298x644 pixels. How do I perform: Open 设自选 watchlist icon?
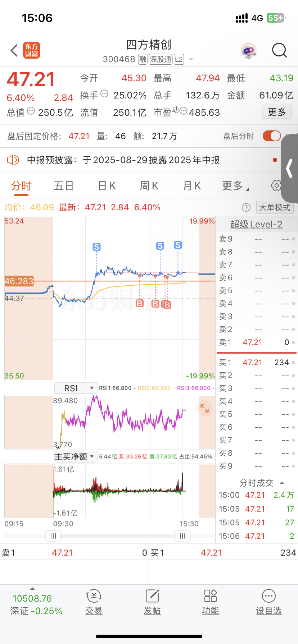click(269, 602)
